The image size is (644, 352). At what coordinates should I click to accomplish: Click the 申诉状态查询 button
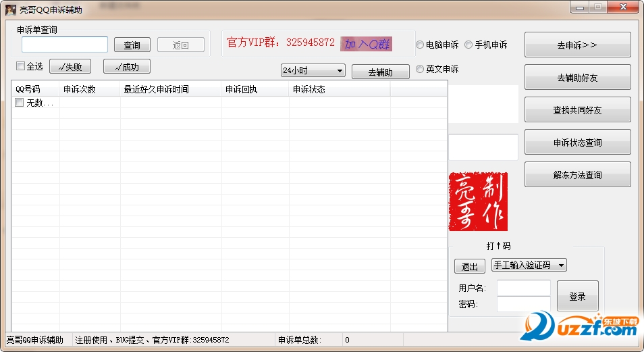577,143
